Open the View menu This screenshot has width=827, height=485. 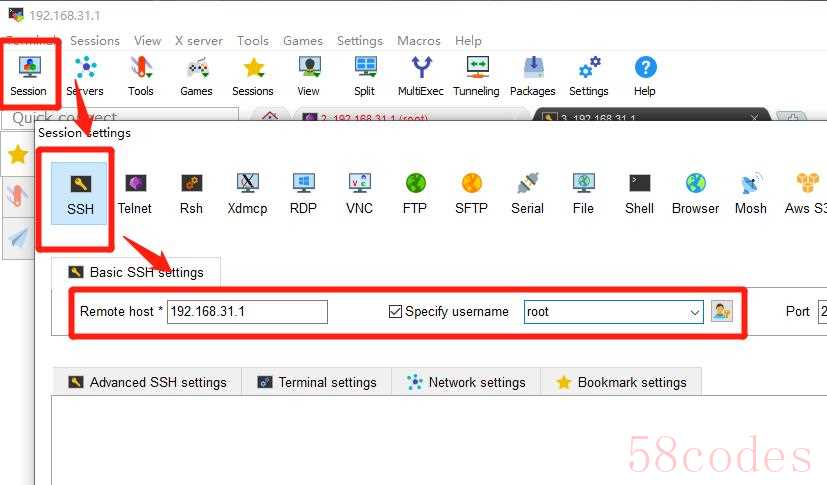148,41
